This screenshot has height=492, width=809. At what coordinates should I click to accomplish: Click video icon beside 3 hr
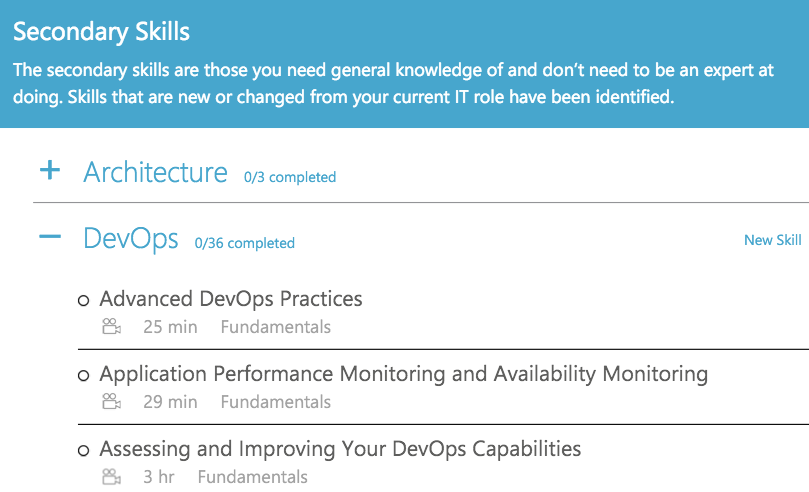(x=111, y=477)
